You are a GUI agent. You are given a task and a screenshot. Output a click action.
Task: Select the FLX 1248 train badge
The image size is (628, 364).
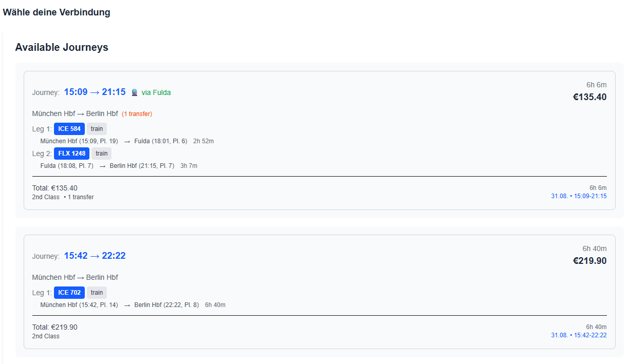click(x=71, y=154)
